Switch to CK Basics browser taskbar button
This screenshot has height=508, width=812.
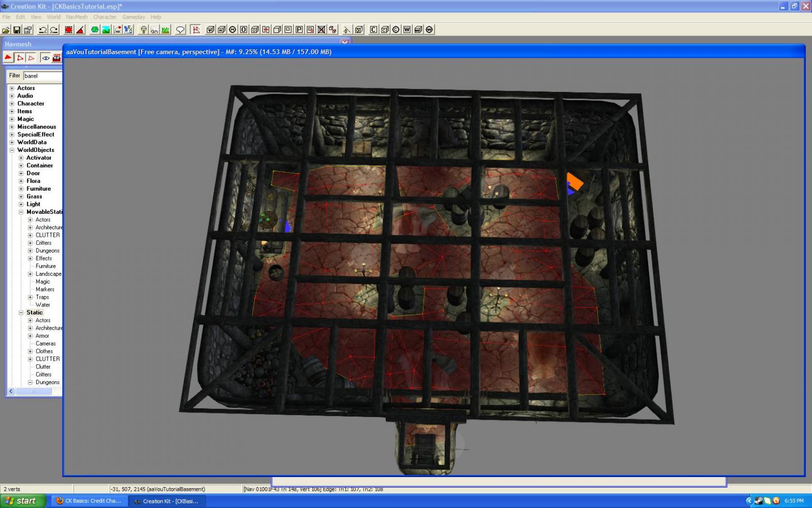pos(89,501)
